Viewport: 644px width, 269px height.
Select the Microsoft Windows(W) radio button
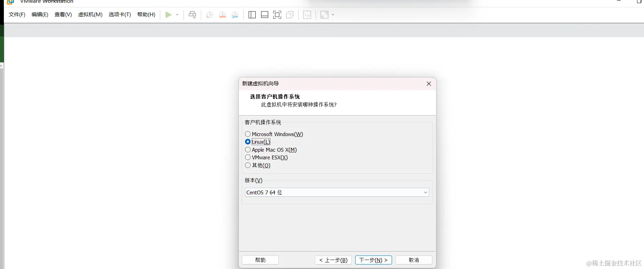pyautogui.click(x=248, y=134)
